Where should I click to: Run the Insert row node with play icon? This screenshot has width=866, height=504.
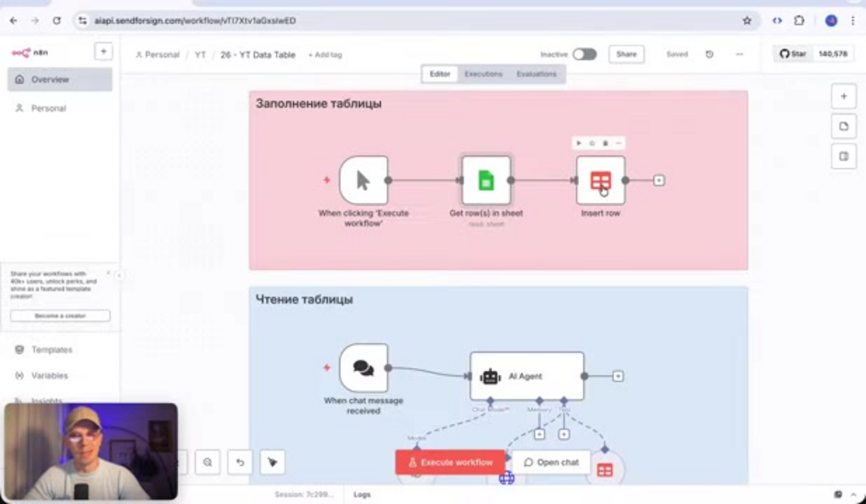click(x=580, y=143)
